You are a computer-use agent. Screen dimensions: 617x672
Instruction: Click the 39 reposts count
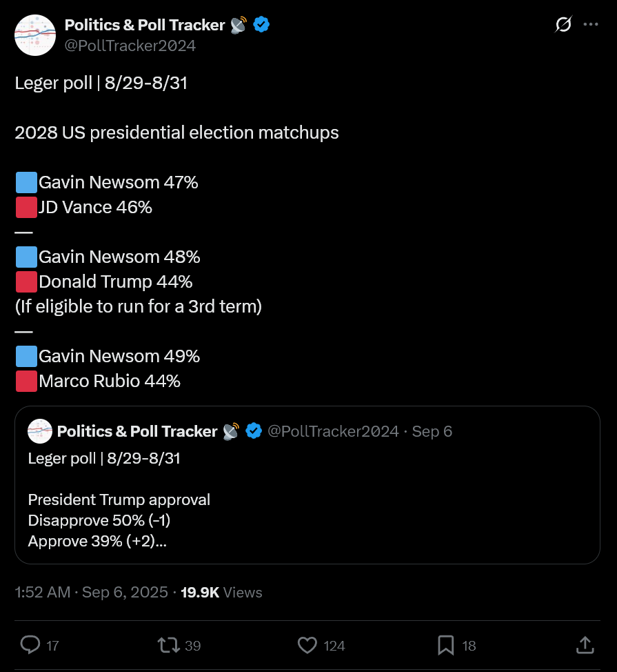pos(192,646)
